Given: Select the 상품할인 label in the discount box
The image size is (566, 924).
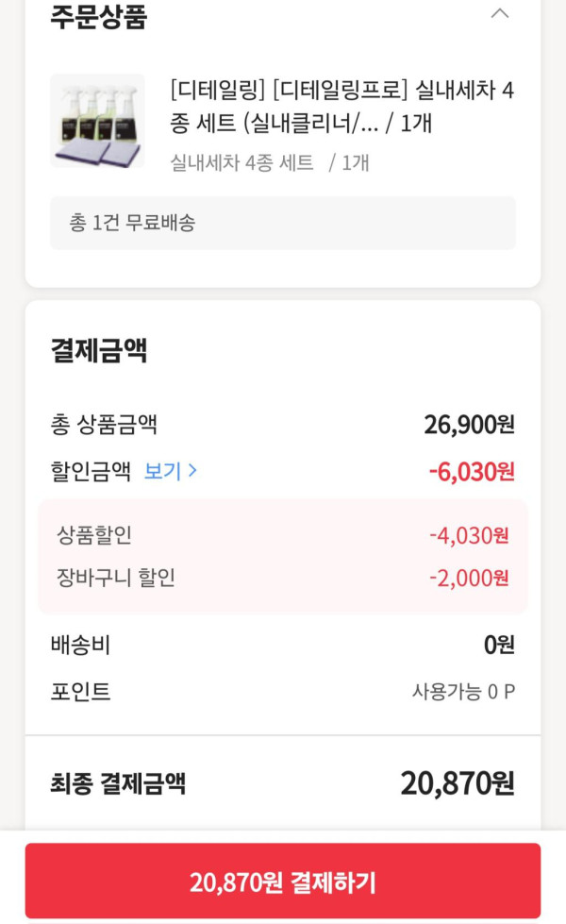Looking at the screenshot, I should pos(94,535).
